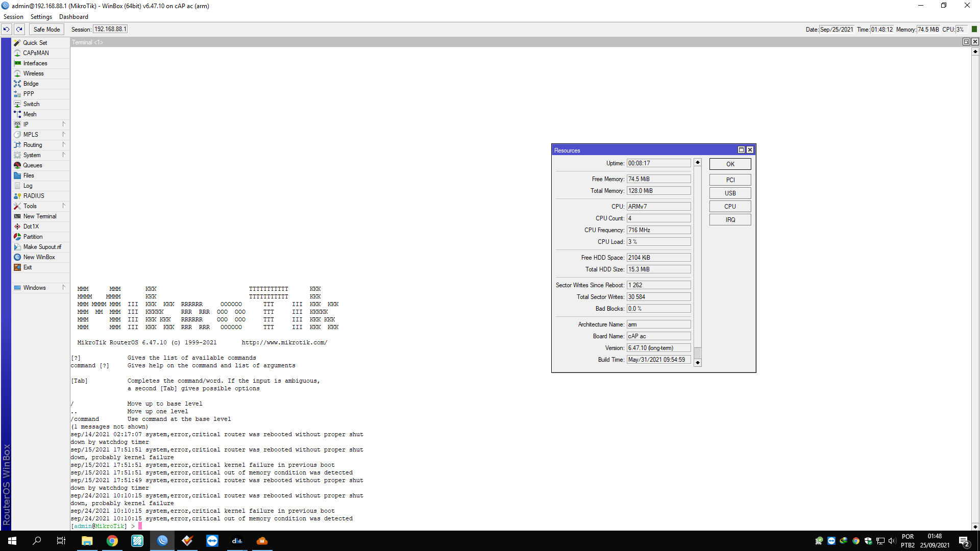
Task: Open Google Chrome from Windows taskbar
Action: click(112, 541)
